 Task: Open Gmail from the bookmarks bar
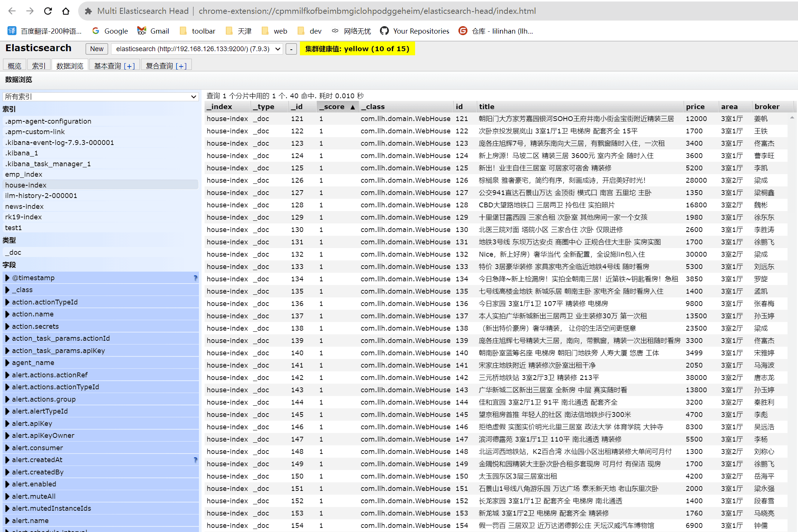pyautogui.click(x=153, y=31)
